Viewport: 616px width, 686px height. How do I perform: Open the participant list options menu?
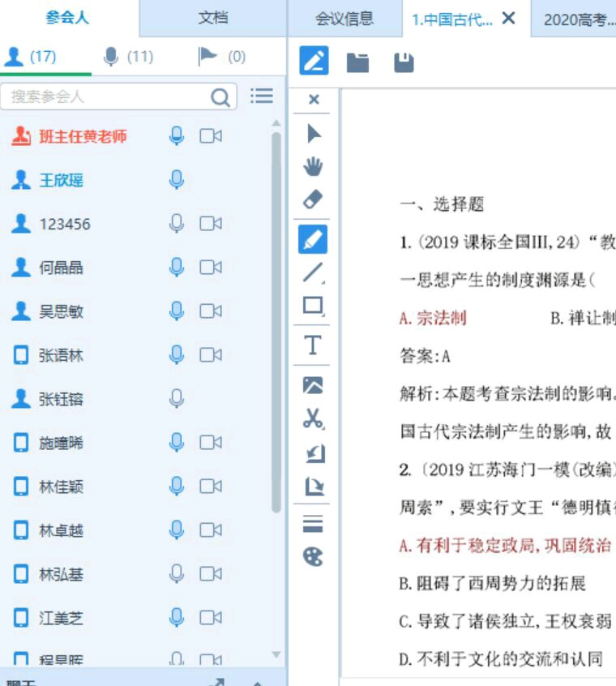261,96
